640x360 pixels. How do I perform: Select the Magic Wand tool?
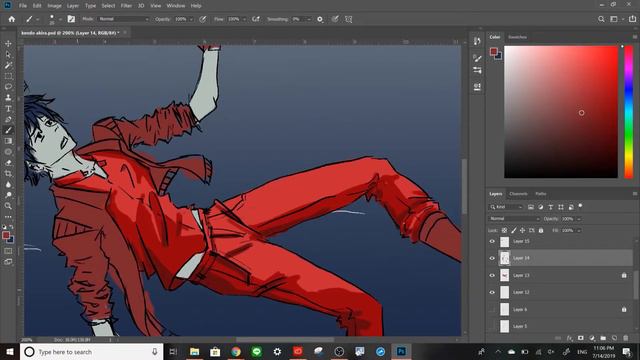pyautogui.click(x=8, y=65)
